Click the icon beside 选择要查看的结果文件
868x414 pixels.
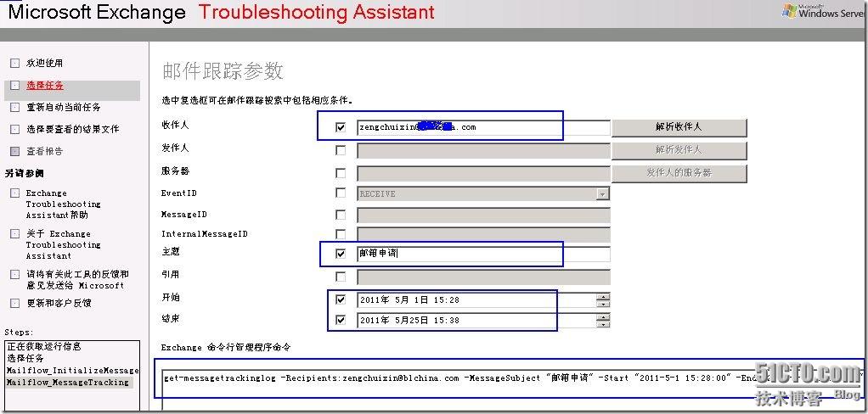[x=14, y=130]
